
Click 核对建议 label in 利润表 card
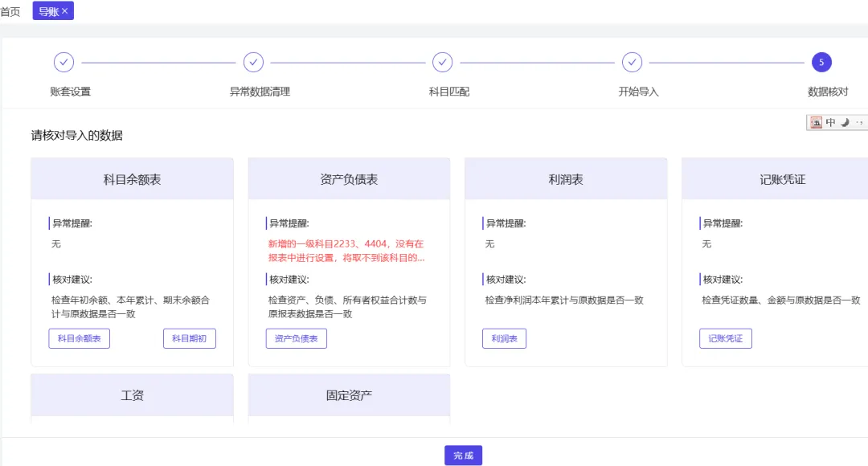tap(506, 280)
